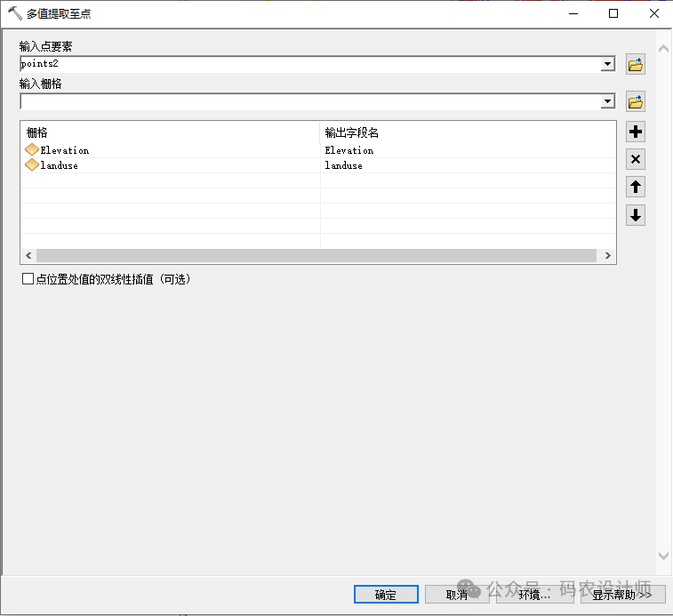673x616 pixels.
Task: Open 环境 environment settings
Action: pyautogui.click(x=534, y=595)
